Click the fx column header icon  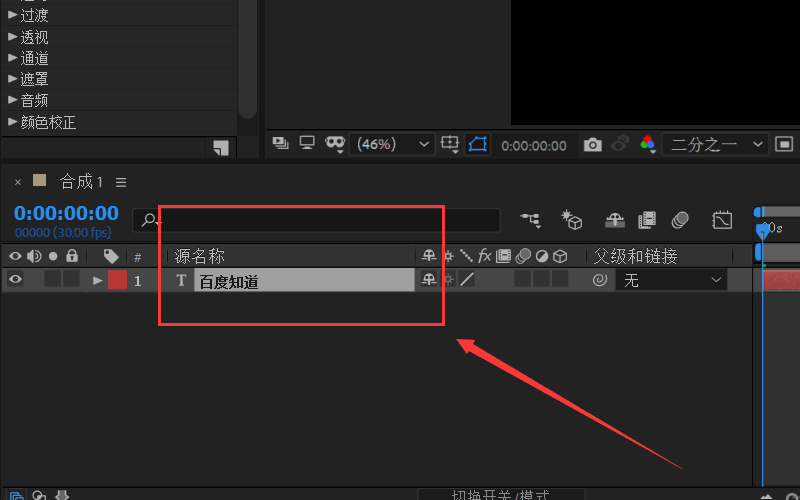(x=484, y=256)
